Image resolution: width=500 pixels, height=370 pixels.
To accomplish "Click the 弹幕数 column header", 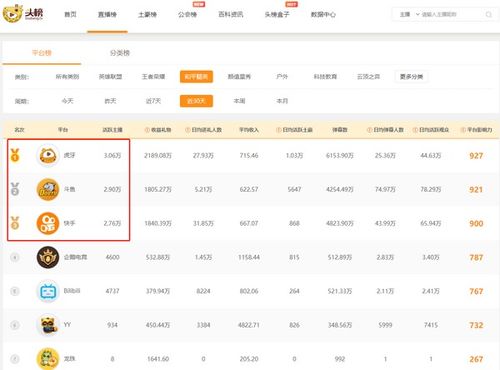I will (340, 130).
